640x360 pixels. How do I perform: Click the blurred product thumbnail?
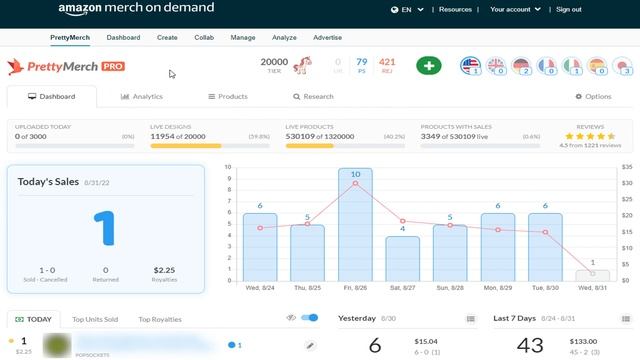57,345
